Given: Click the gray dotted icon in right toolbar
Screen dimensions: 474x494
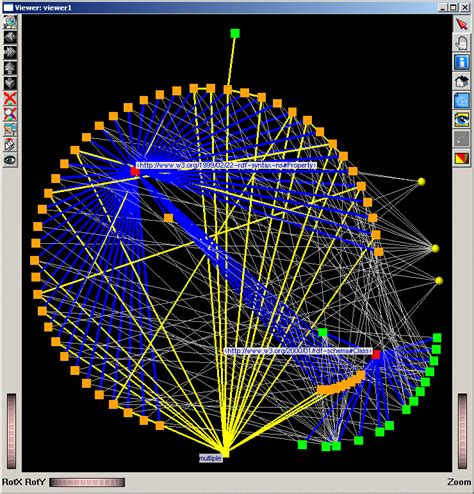Looking at the screenshot, I should pyautogui.click(x=462, y=139).
